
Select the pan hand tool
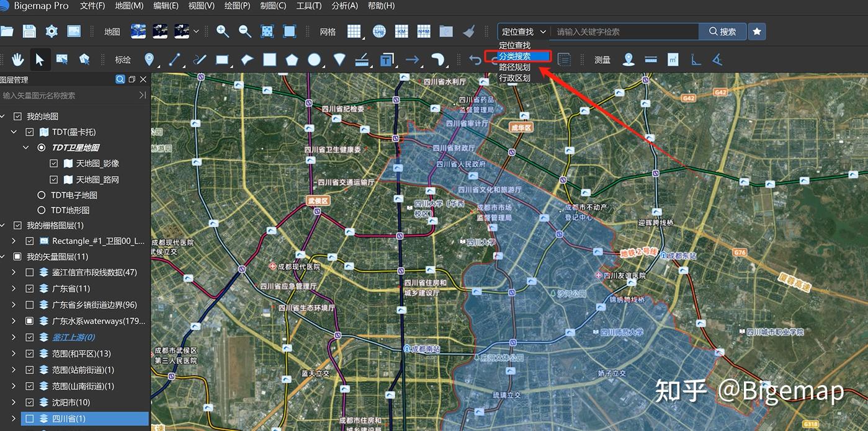17,60
